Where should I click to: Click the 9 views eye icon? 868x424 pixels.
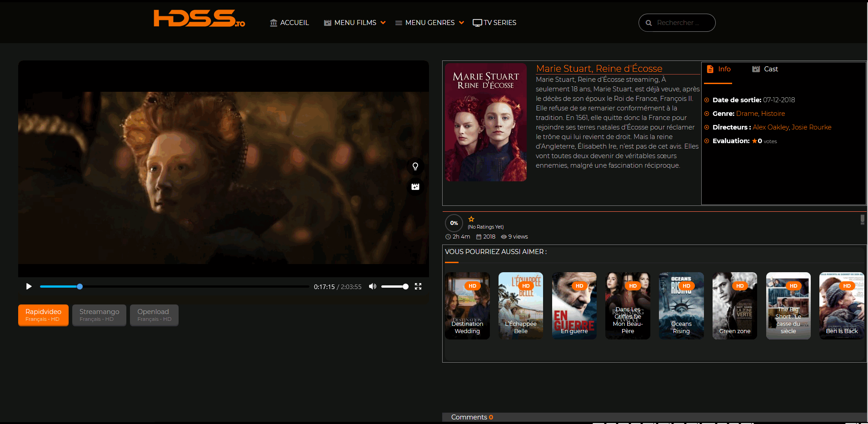pos(504,237)
